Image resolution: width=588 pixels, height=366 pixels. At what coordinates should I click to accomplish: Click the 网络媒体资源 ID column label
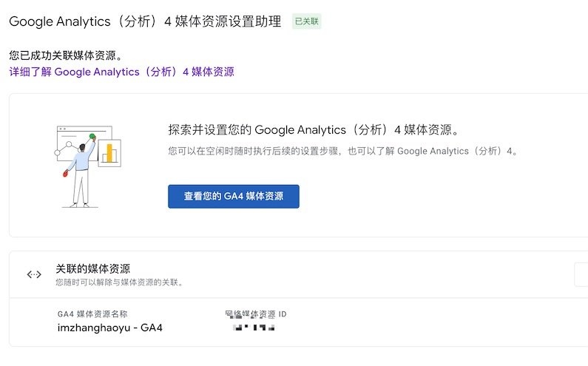pos(255,314)
